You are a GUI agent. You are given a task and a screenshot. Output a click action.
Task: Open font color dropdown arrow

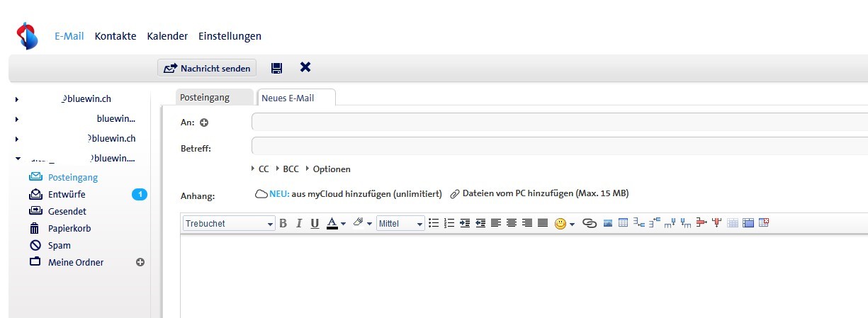pyautogui.click(x=344, y=224)
